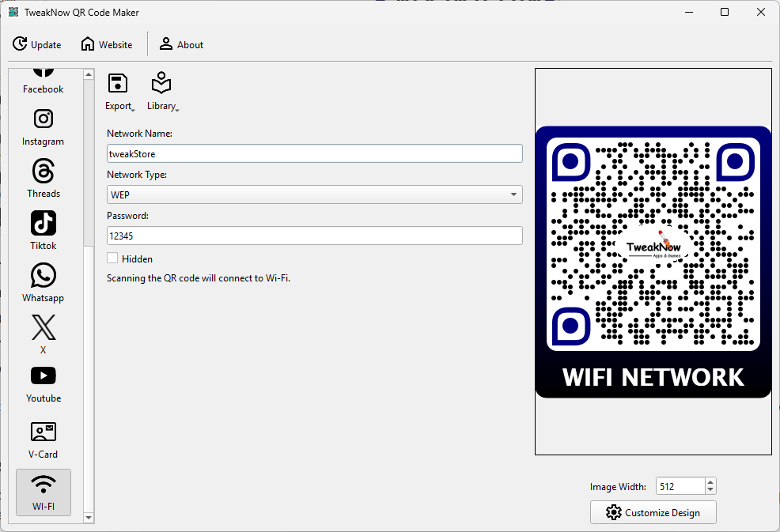
Task: Open the V-Card QR code option
Action: tap(44, 440)
